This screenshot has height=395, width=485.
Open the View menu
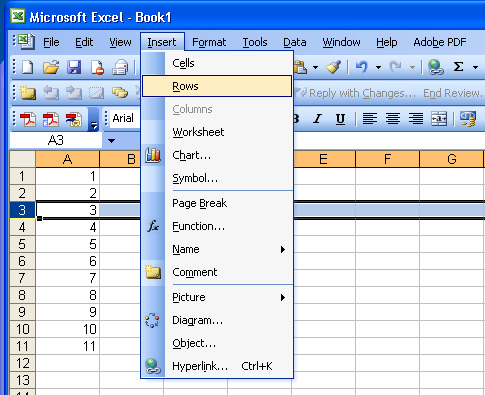click(120, 42)
